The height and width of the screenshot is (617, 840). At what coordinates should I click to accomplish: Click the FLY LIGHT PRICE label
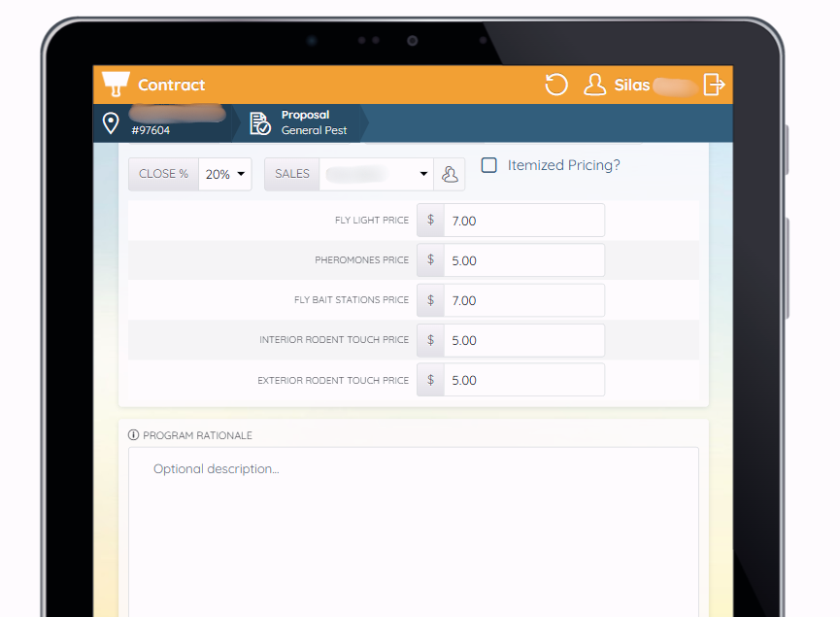click(x=372, y=221)
